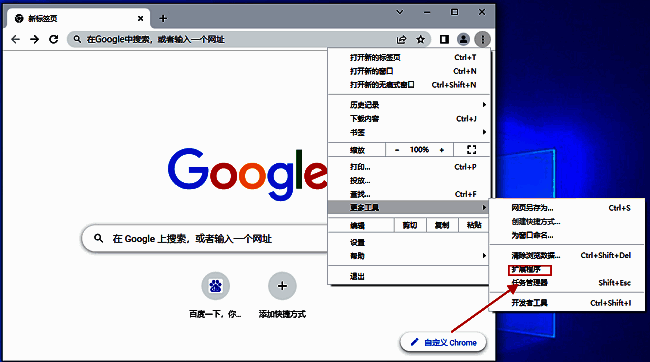This screenshot has height=362, width=650.
Task: Click the 100% zoom value
Action: [x=419, y=150]
